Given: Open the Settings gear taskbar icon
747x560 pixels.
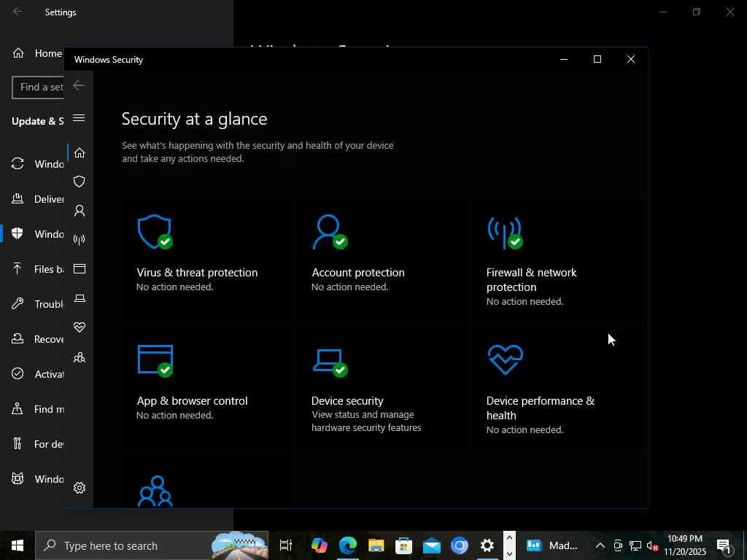Looking at the screenshot, I should click(487, 545).
